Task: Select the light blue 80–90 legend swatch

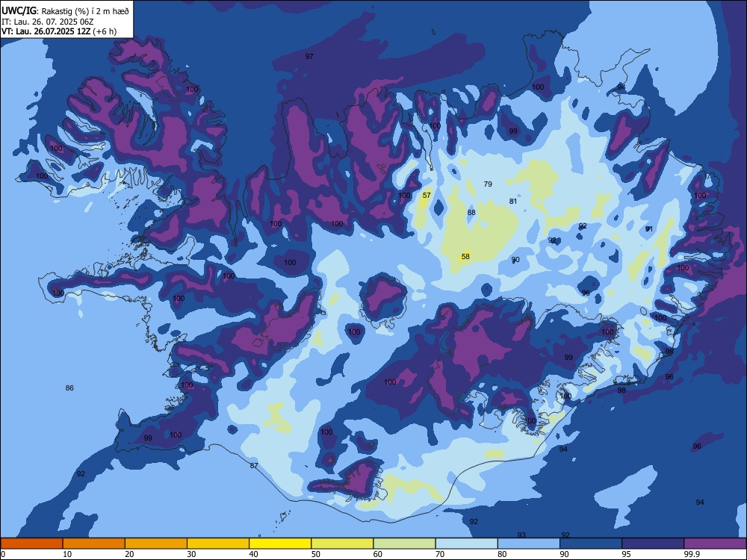Action: (529, 544)
